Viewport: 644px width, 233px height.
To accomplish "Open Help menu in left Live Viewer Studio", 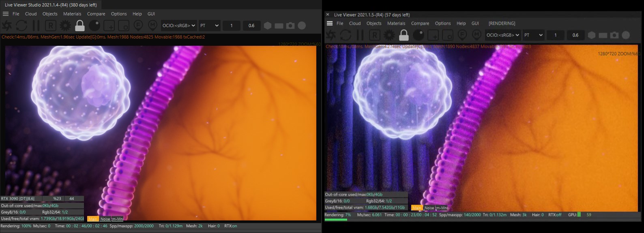I will click(137, 14).
